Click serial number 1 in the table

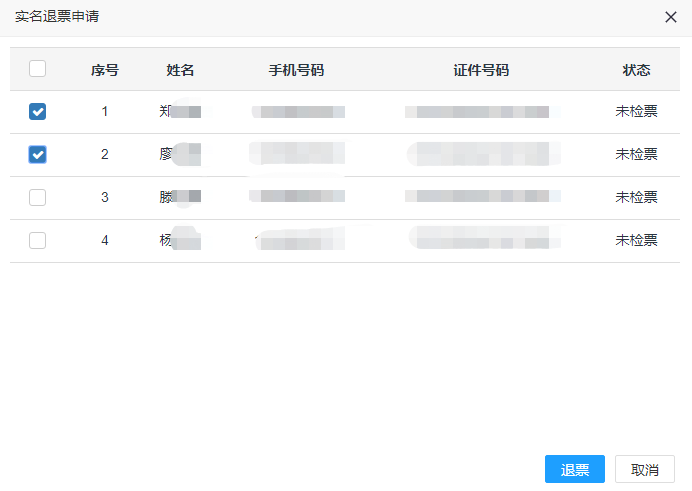pyautogui.click(x=105, y=111)
